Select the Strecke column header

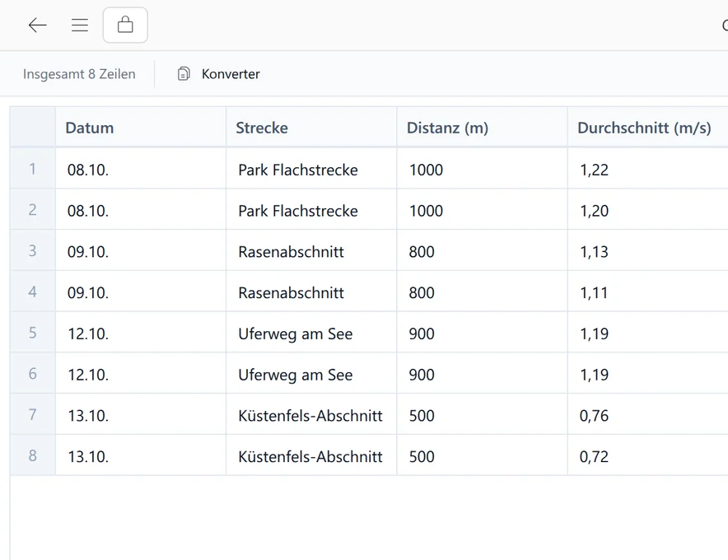(x=311, y=127)
